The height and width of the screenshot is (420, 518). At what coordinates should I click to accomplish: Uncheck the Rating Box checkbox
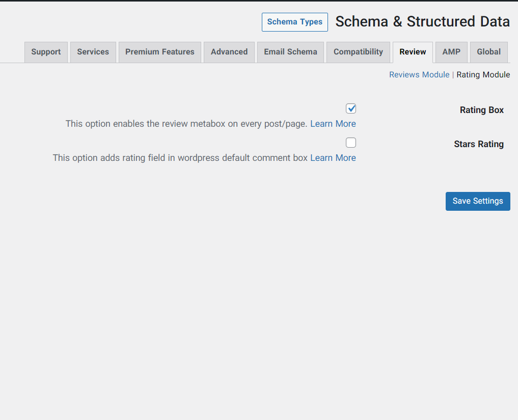(351, 108)
